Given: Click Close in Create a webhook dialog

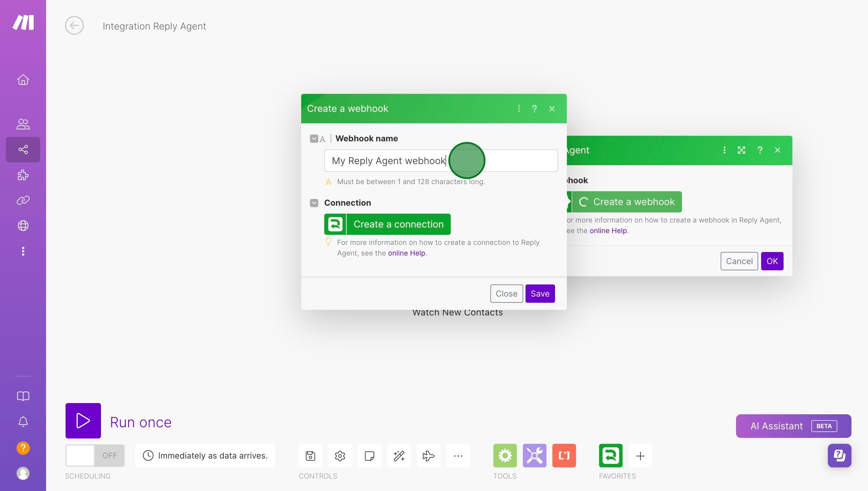Looking at the screenshot, I should coord(506,293).
